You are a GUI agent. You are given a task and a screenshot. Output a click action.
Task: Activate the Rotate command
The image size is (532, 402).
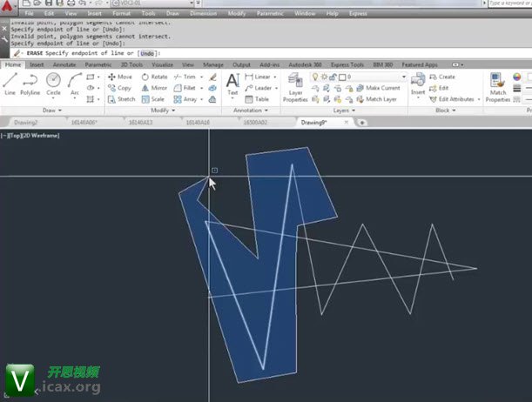pos(154,77)
